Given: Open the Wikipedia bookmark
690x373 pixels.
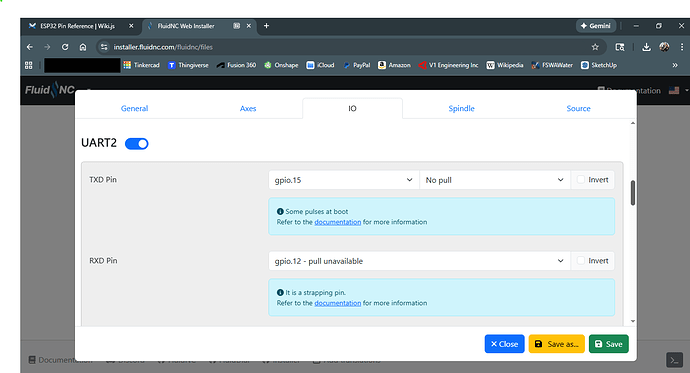Looking at the screenshot, I should click(505, 65).
